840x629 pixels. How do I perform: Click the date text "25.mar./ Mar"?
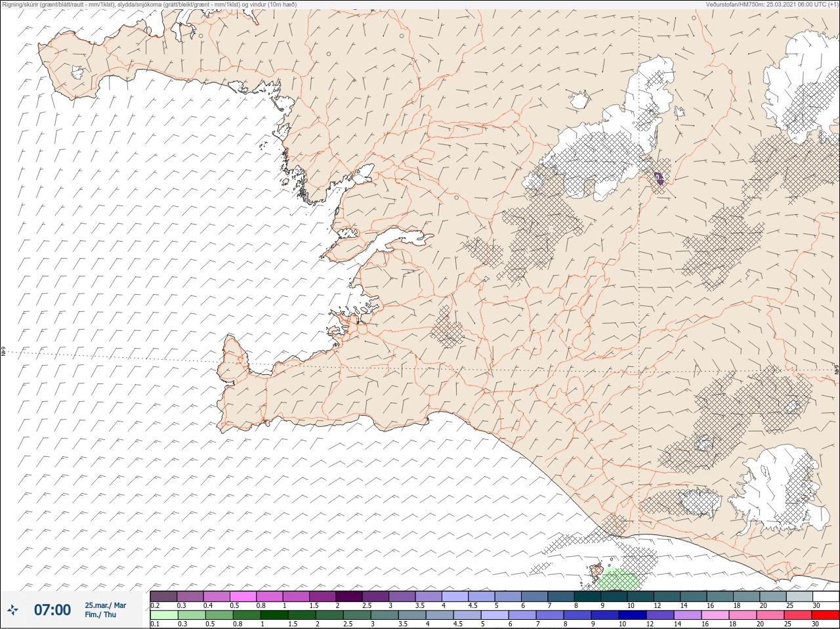pyautogui.click(x=106, y=605)
